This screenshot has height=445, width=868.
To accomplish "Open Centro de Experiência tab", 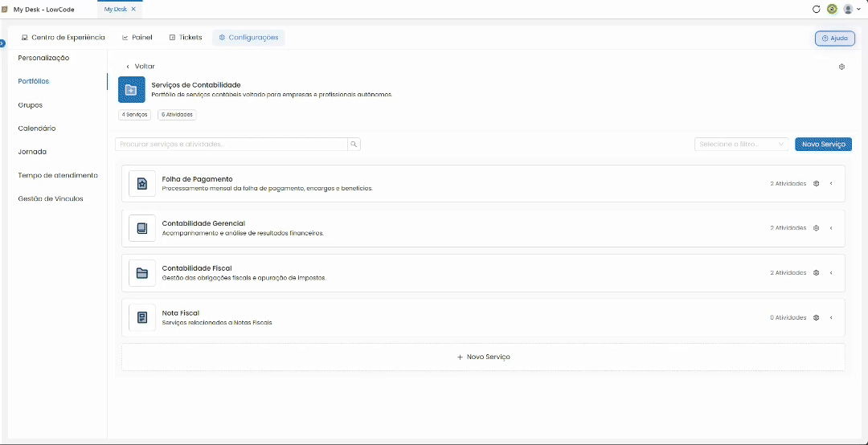I will coord(63,38).
